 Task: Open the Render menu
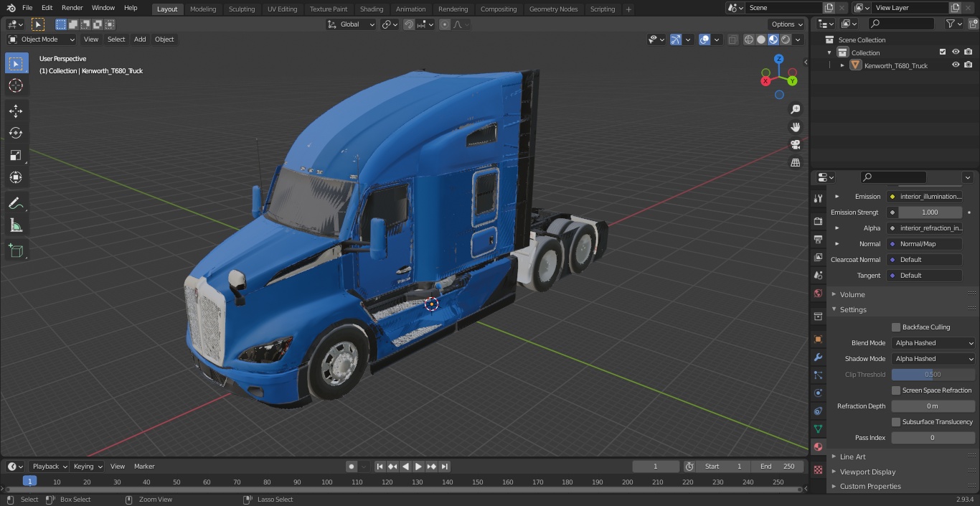click(72, 8)
